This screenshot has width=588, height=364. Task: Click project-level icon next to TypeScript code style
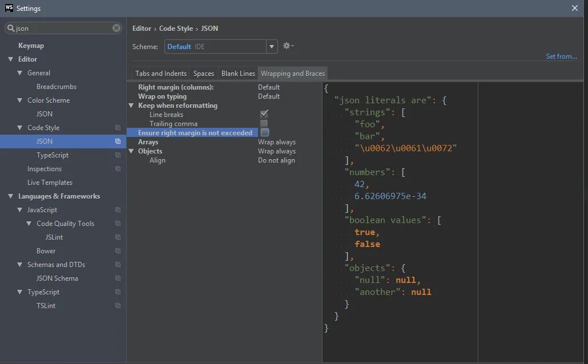coord(118,155)
